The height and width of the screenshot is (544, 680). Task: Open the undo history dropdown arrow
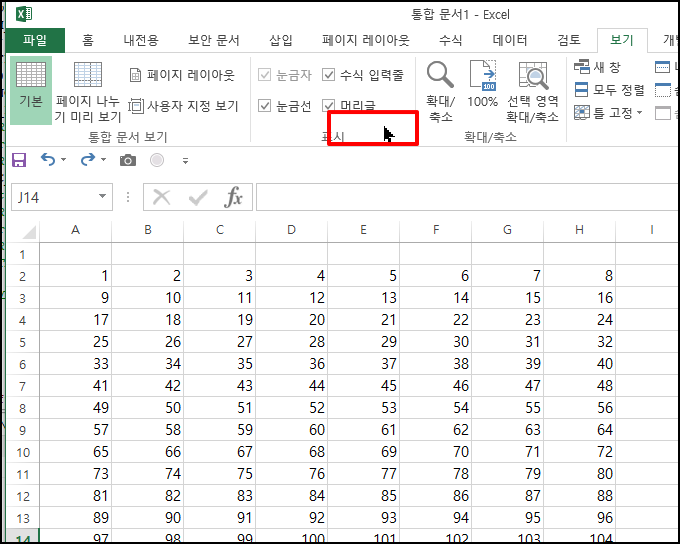[x=63, y=160]
